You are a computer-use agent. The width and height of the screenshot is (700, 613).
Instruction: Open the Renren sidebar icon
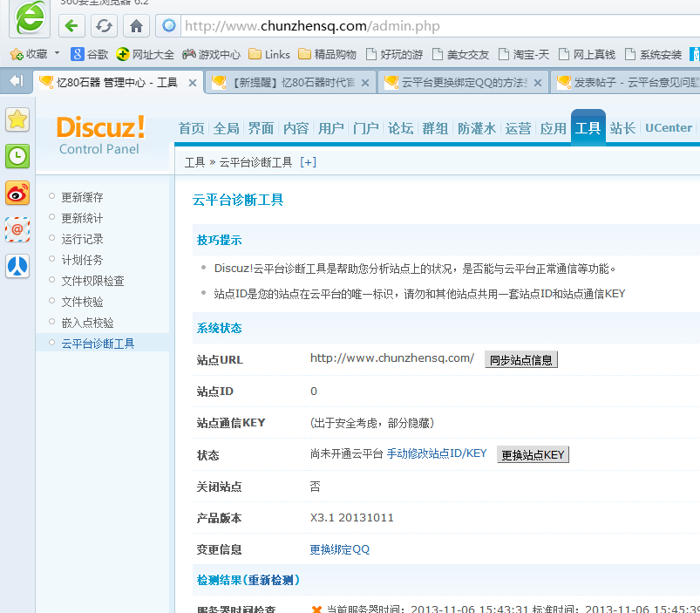click(x=17, y=266)
